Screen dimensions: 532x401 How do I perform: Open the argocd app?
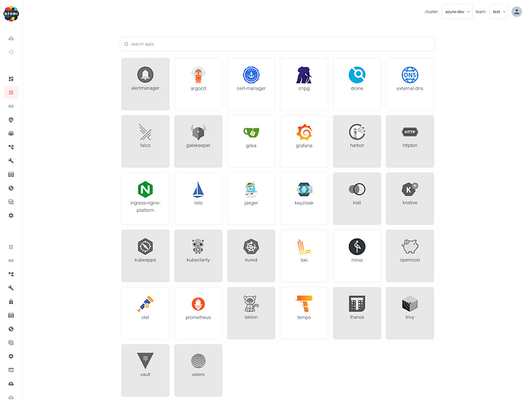tap(198, 84)
